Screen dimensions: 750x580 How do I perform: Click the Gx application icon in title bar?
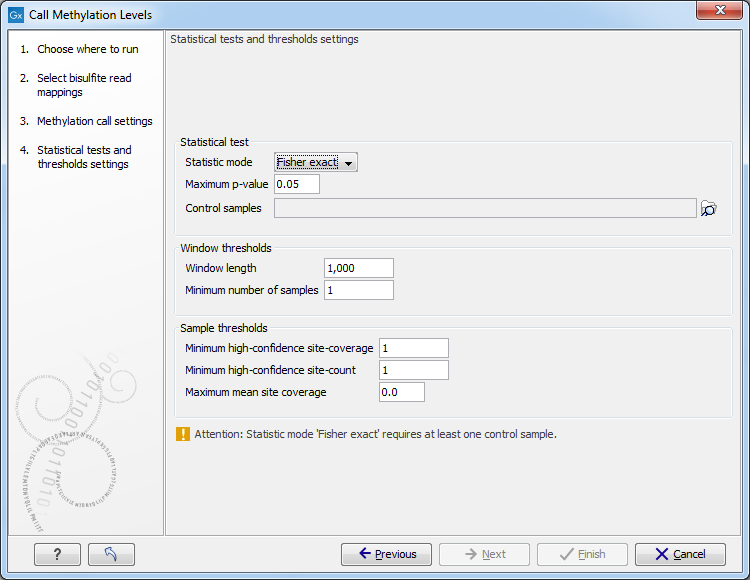coord(15,15)
